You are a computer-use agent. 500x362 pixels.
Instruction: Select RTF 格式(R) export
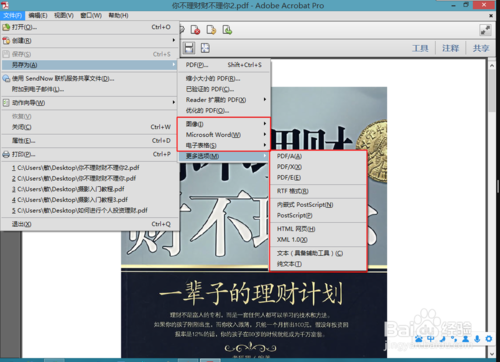click(318, 191)
